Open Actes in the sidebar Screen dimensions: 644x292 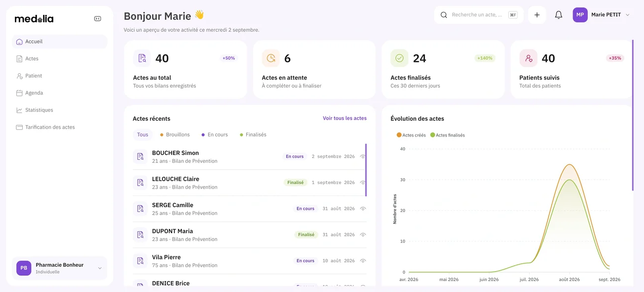(x=59, y=59)
